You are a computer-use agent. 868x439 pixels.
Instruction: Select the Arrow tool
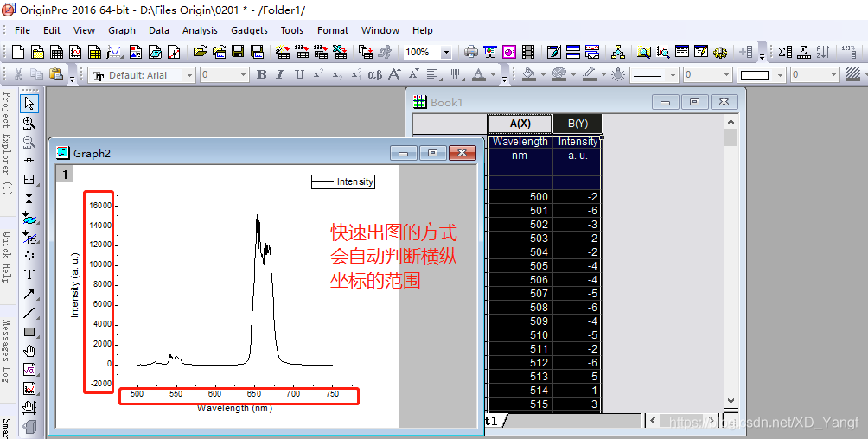click(x=29, y=294)
